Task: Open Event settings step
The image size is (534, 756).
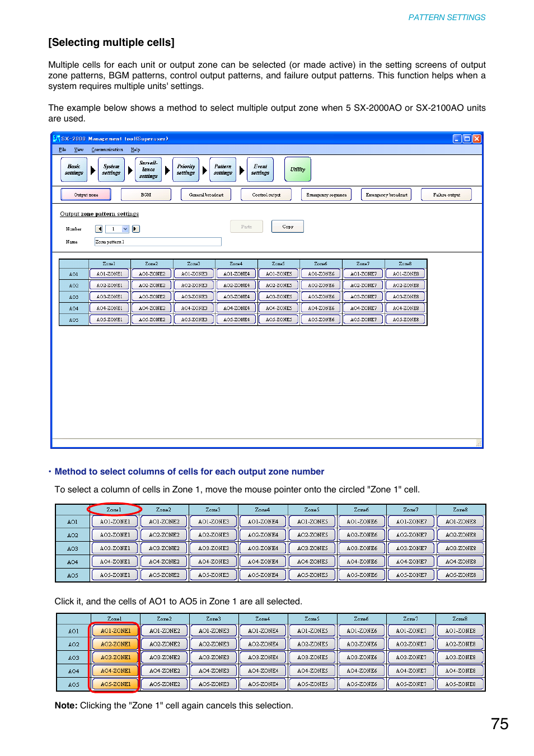Action: pyautogui.click(x=260, y=170)
